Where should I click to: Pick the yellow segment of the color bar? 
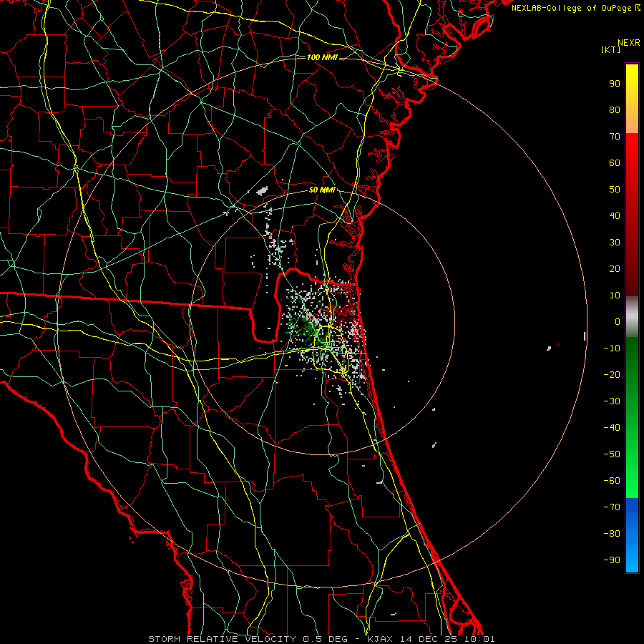click(x=632, y=99)
